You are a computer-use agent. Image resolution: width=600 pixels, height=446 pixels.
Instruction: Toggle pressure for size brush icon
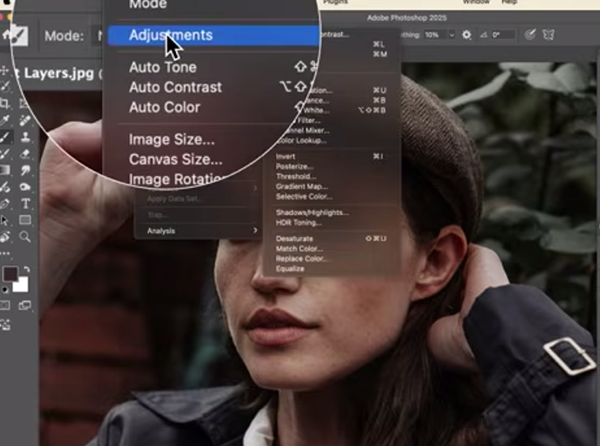530,35
